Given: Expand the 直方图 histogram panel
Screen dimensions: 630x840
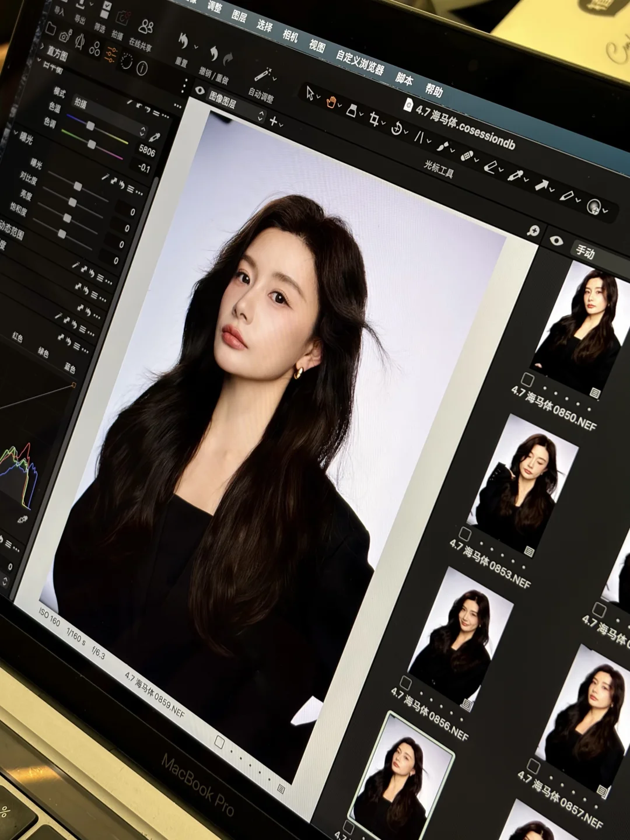Looking at the screenshot, I should [41, 46].
